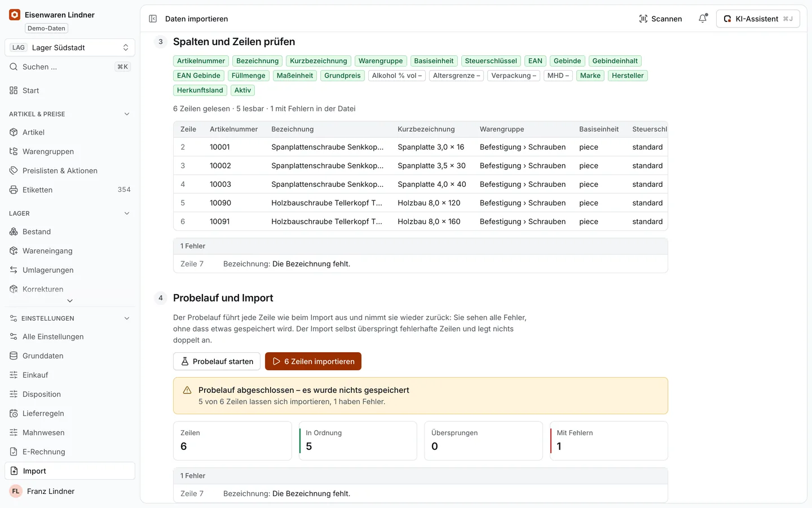Open notifications bell
This screenshot has width=812, height=508.
click(703, 19)
